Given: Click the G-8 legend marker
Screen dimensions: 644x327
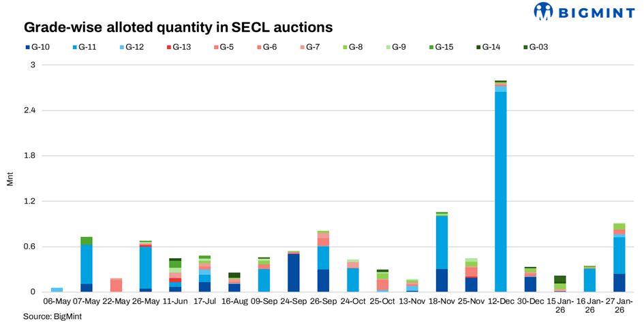Looking at the screenshot, I should 355,48.
